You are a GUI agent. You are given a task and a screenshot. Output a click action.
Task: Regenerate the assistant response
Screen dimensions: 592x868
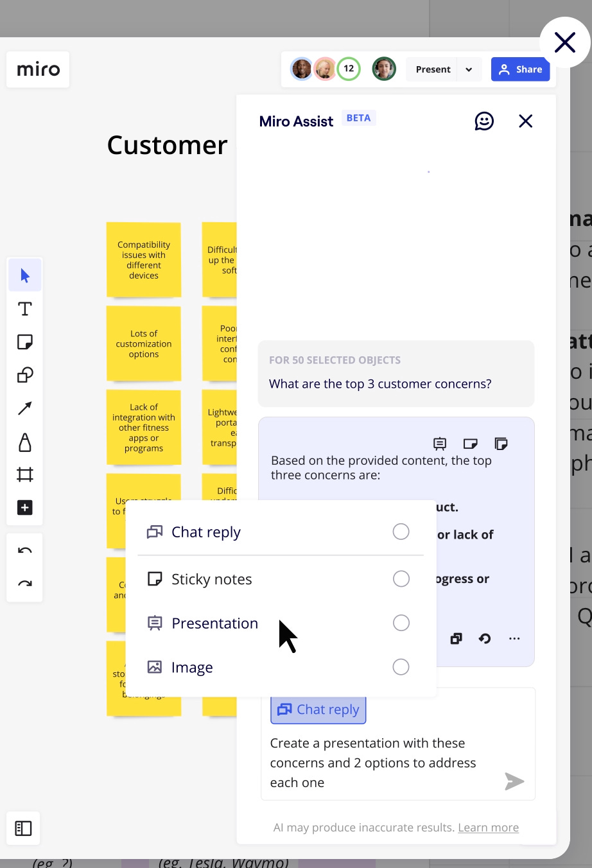click(x=485, y=638)
